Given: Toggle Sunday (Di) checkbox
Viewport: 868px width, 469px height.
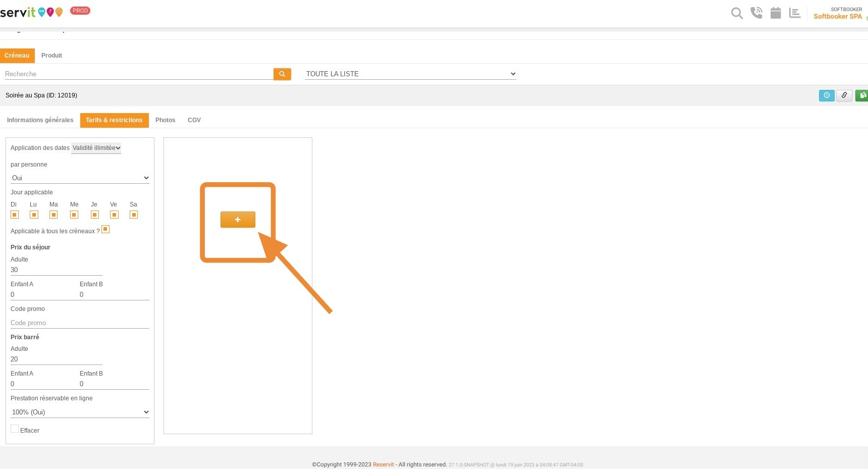Looking at the screenshot, I should (x=15, y=215).
